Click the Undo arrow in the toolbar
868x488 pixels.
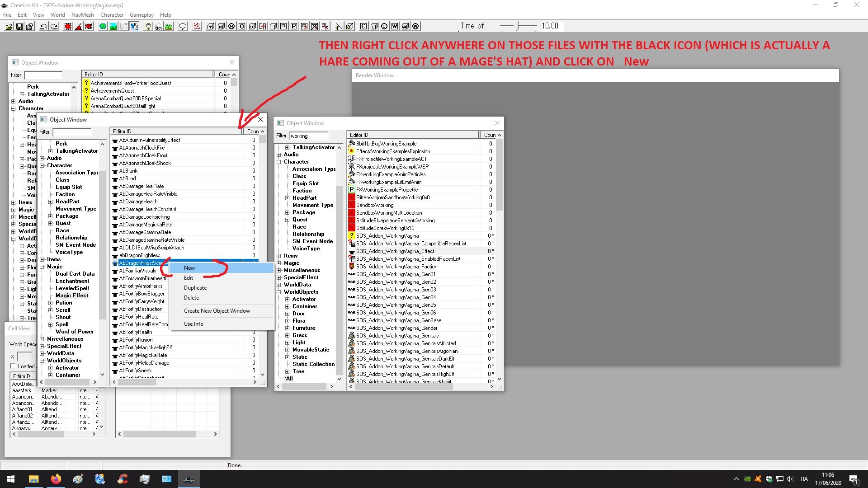43,26
